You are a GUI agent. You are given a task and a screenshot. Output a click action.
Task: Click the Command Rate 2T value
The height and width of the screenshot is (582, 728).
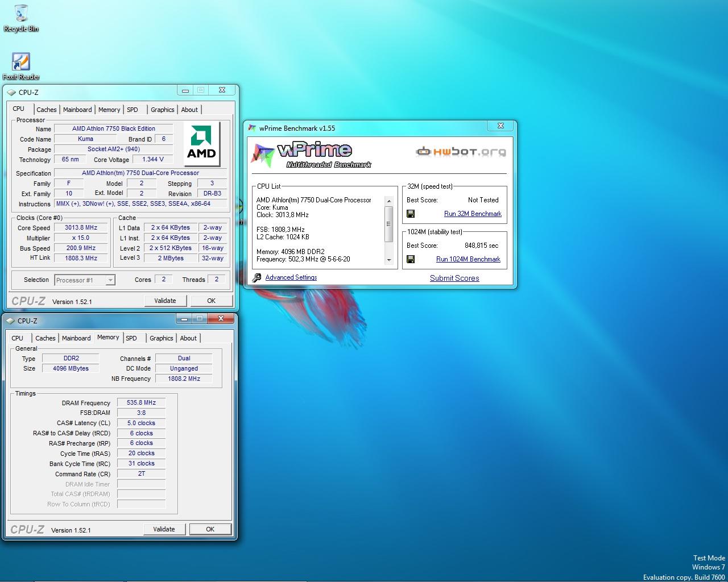click(141, 473)
